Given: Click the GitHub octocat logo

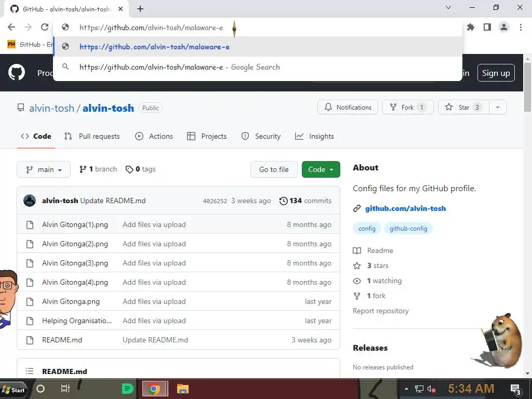Looking at the screenshot, I should [16, 72].
